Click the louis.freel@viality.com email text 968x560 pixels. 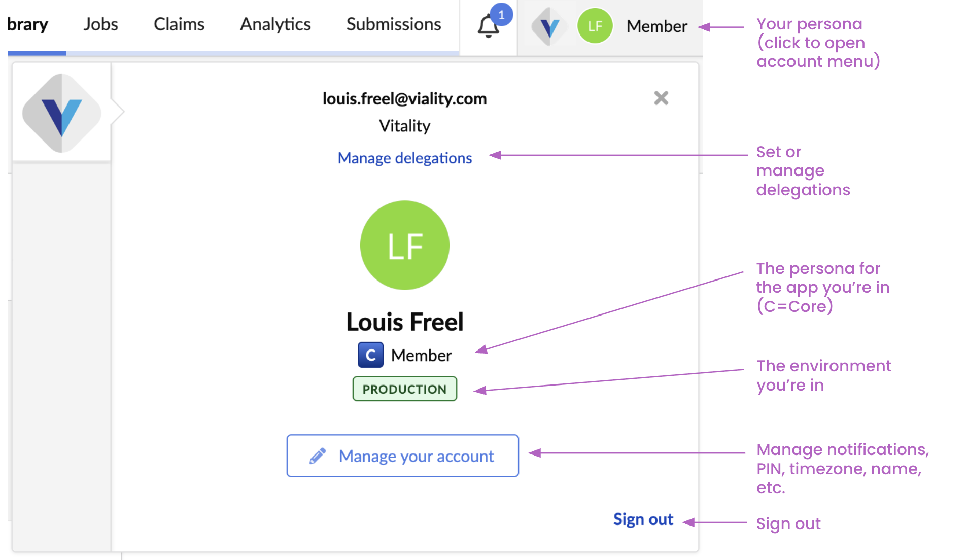click(404, 99)
